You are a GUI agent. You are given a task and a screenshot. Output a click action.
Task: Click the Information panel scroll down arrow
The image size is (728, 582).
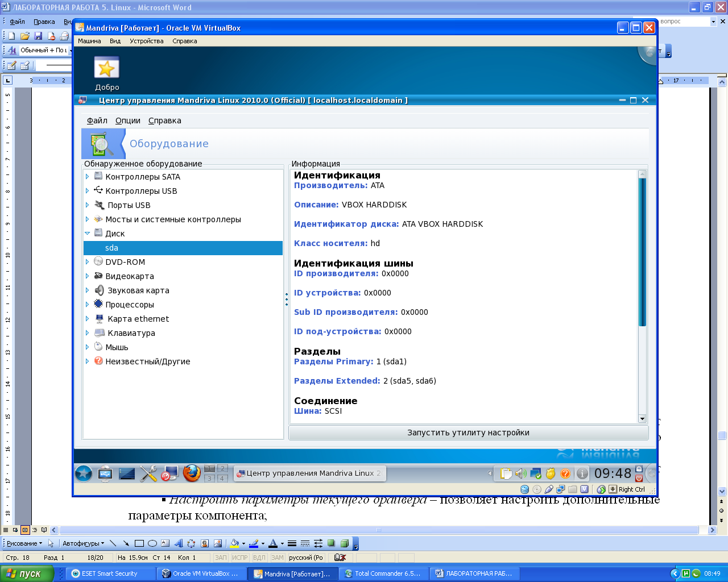click(642, 419)
